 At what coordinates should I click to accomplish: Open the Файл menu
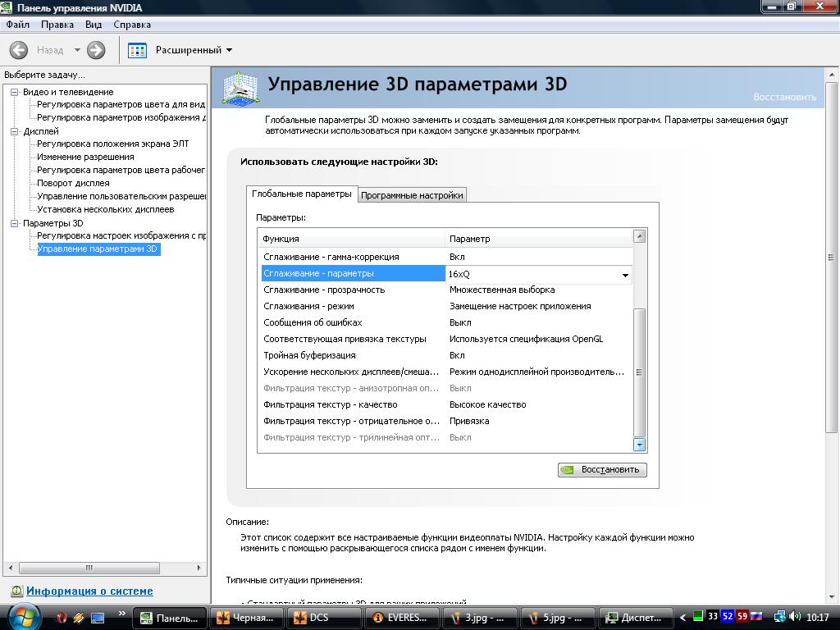18,25
